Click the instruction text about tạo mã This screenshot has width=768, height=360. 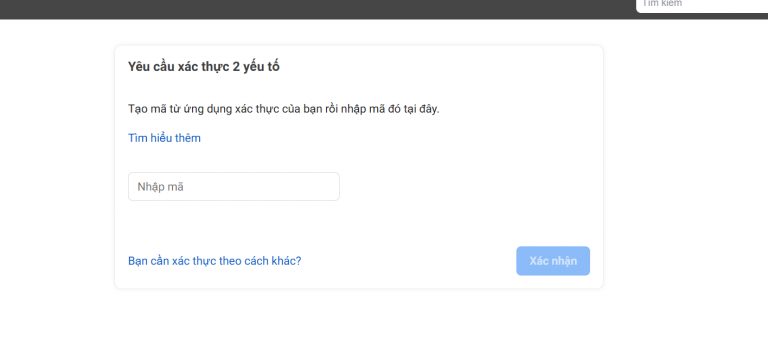[x=284, y=109]
